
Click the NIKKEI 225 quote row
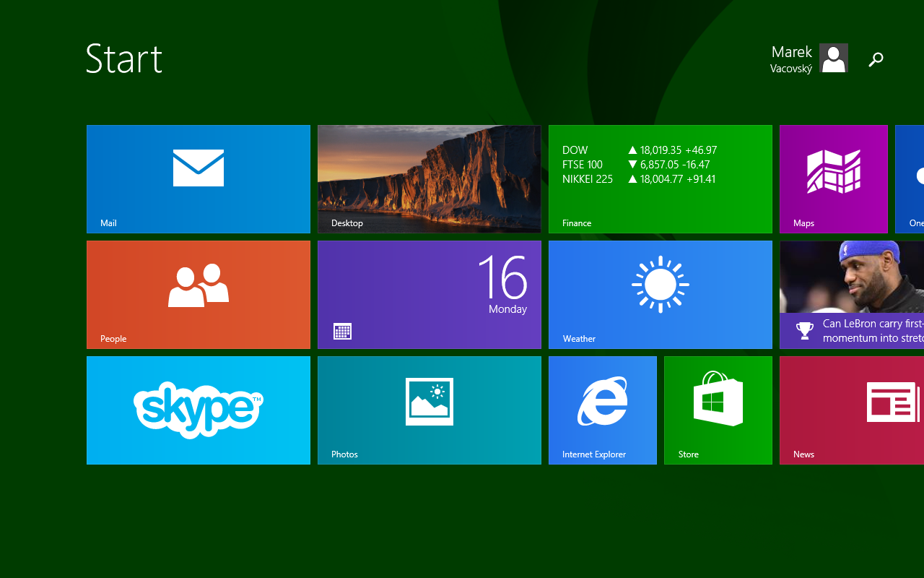[x=639, y=179]
